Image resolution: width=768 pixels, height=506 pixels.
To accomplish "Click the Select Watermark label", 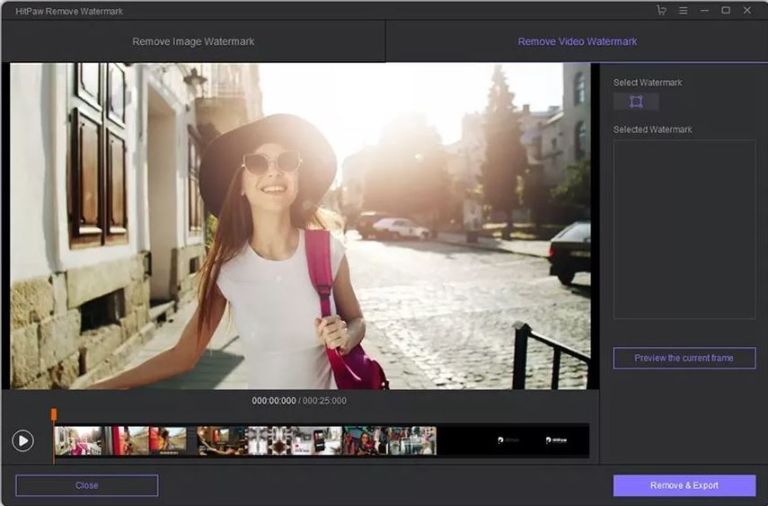I will pos(648,82).
